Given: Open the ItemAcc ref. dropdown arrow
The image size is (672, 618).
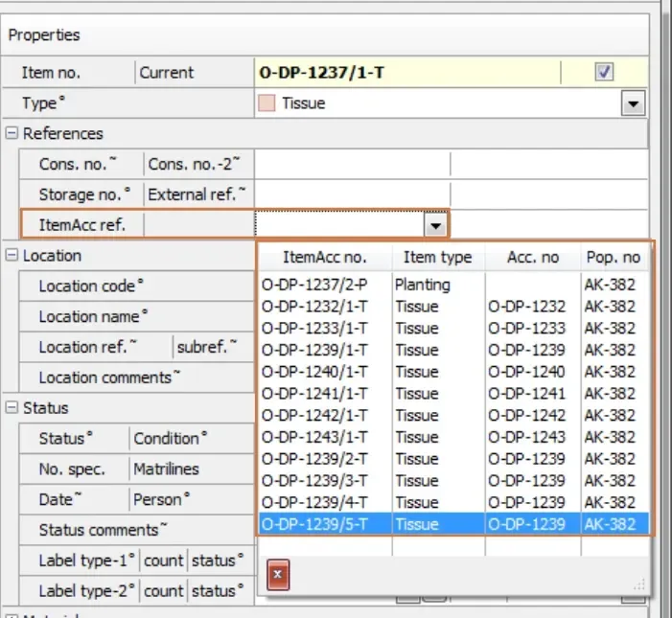Looking at the screenshot, I should point(436,224).
